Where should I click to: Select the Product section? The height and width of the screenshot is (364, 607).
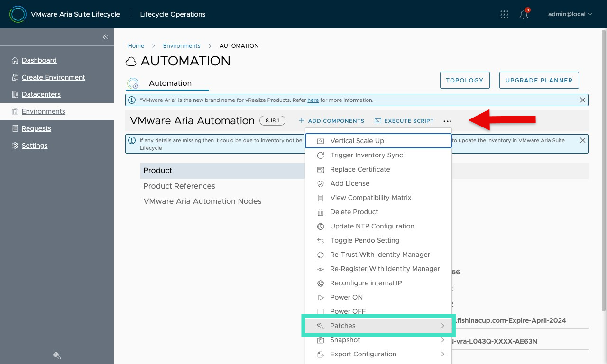pos(223,171)
